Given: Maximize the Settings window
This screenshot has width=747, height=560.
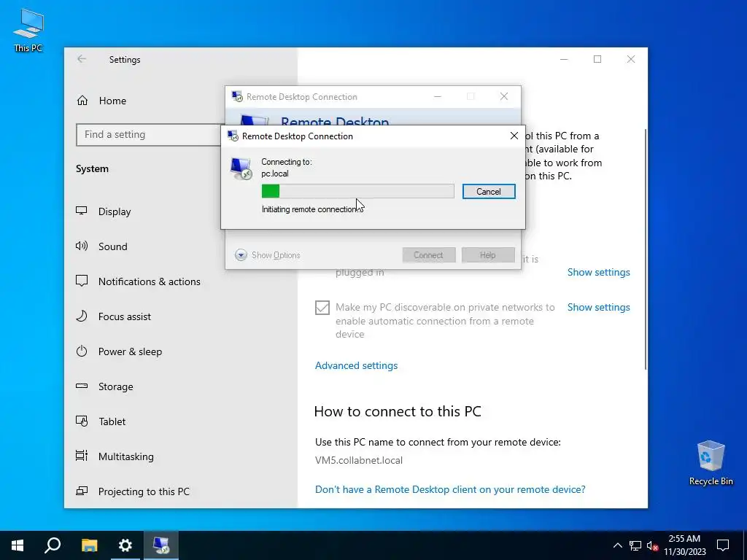Looking at the screenshot, I should click(597, 59).
